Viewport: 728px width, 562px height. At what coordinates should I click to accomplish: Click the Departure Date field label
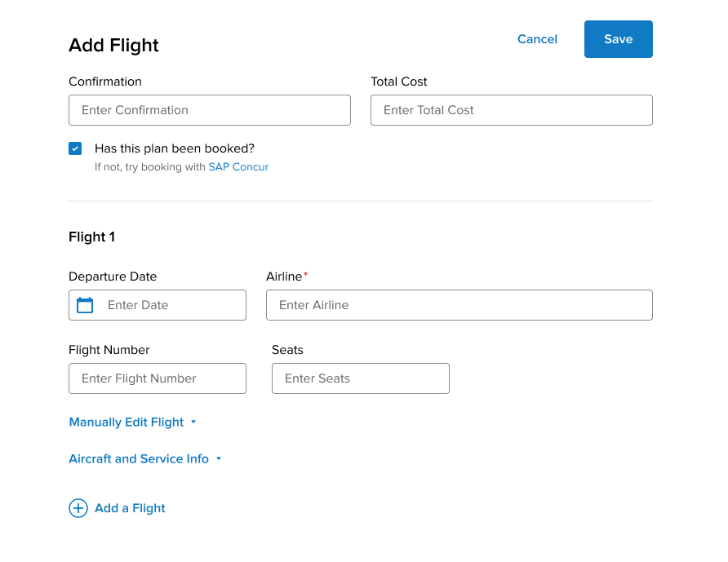[113, 277]
